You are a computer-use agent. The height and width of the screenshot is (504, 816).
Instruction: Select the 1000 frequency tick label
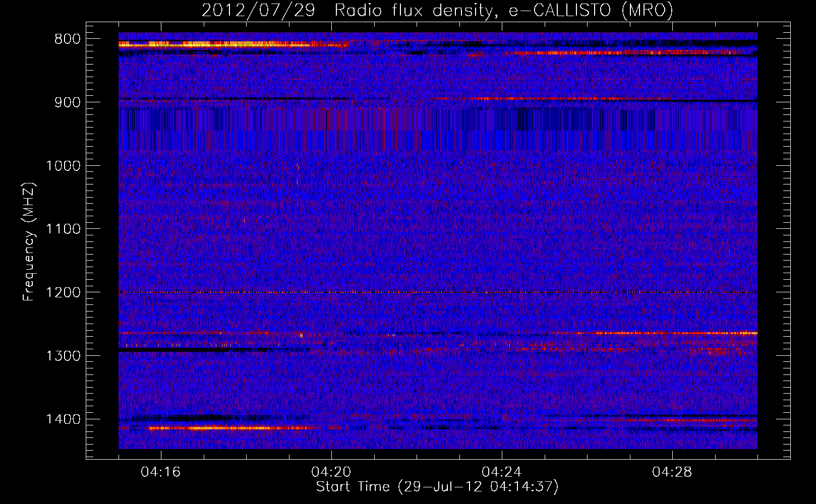point(63,166)
